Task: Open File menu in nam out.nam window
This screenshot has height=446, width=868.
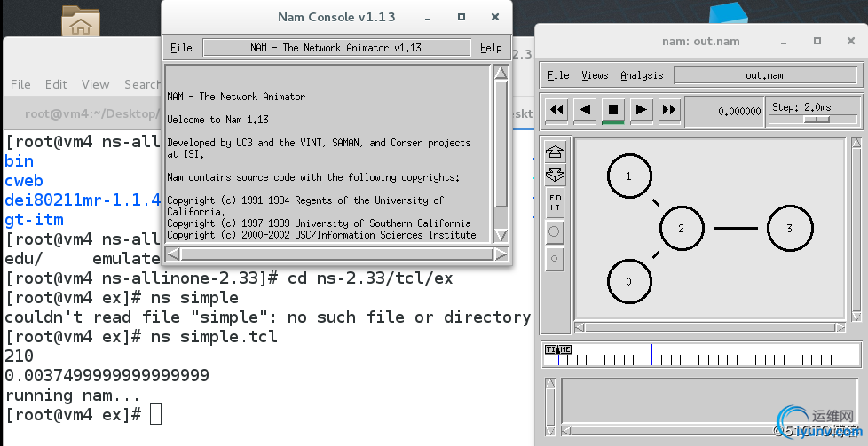Action: click(558, 75)
